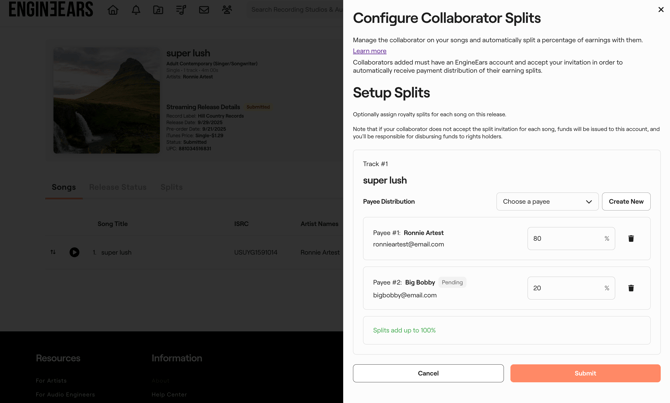The width and height of the screenshot is (670, 403).
Task: Play the track super lush
Action: coord(74,252)
